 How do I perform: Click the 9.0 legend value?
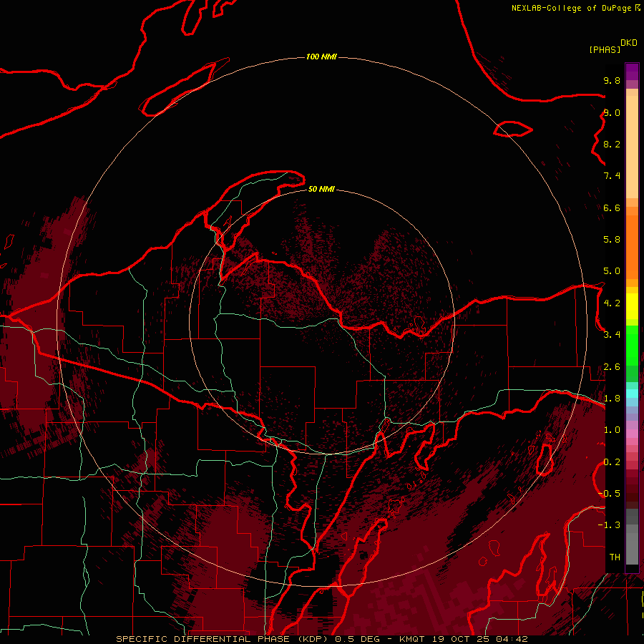point(612,112)
